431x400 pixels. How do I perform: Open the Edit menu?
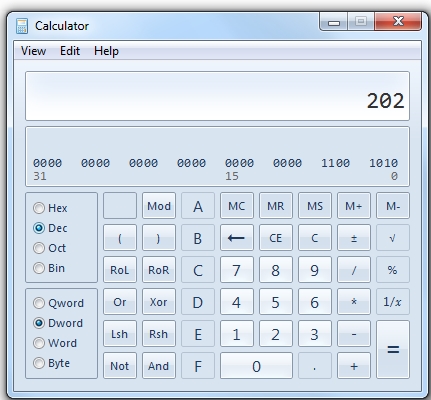pos(70,51)
